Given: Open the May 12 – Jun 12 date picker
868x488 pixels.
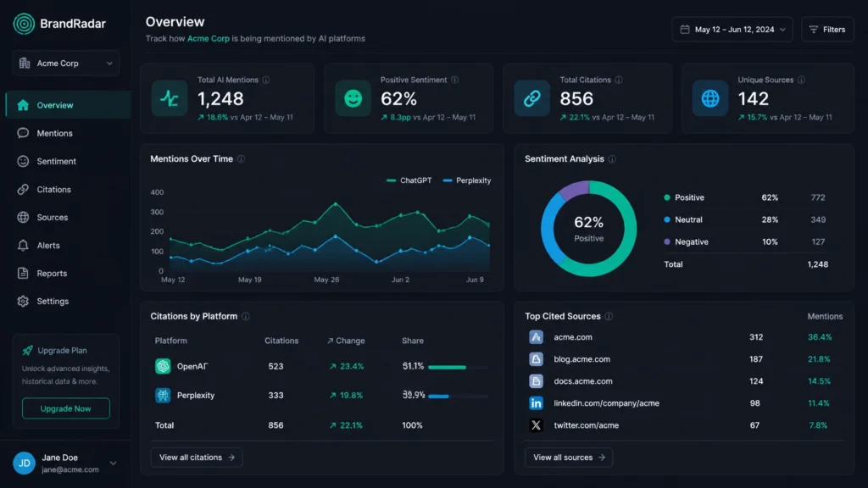Looking at the screenshot, I should [x=732, y=30].
